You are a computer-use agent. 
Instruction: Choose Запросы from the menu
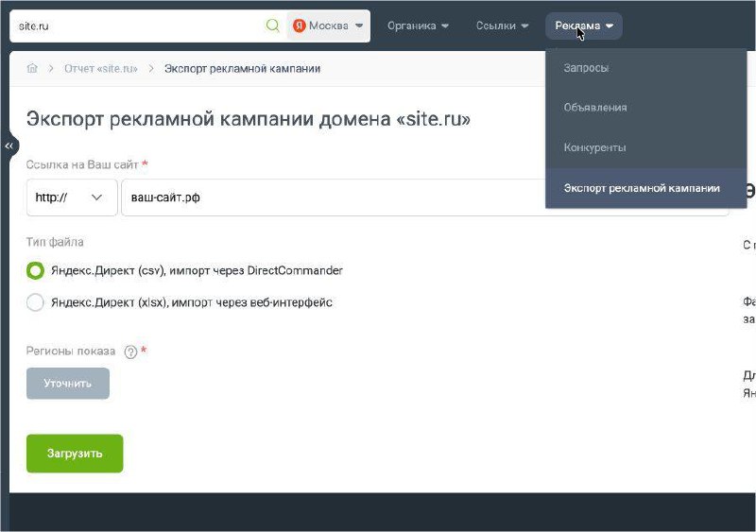[586, 68]
